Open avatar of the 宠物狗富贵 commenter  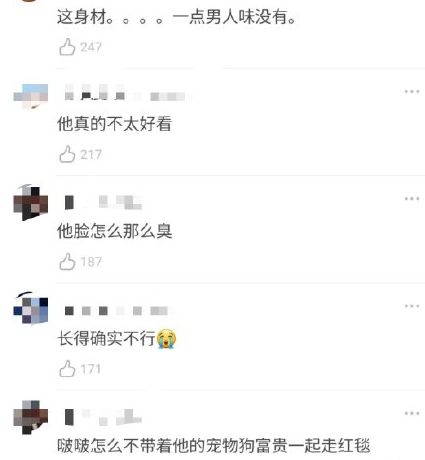pyautogui.click(x=31, y=417)
